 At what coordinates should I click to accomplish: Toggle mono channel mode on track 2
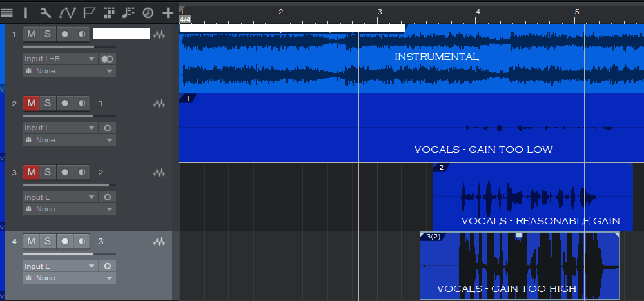(107, 128)
